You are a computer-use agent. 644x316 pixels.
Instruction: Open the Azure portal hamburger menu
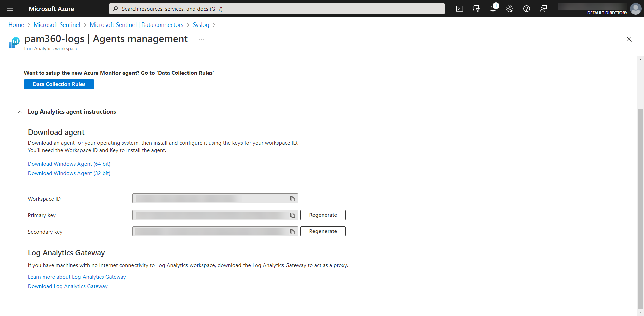pos(10,9)
